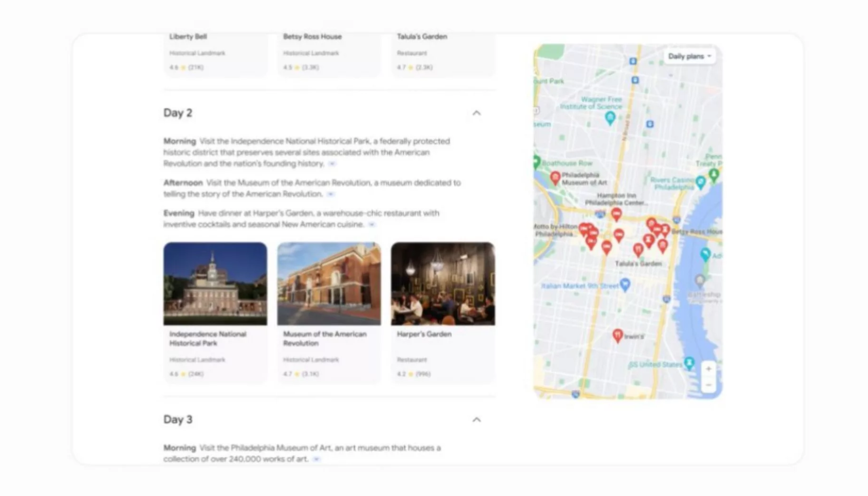Screen dimensions: 868x496
Task: Click the Restaurant label under Harper's Garden
Action: (x=412, y=360)
